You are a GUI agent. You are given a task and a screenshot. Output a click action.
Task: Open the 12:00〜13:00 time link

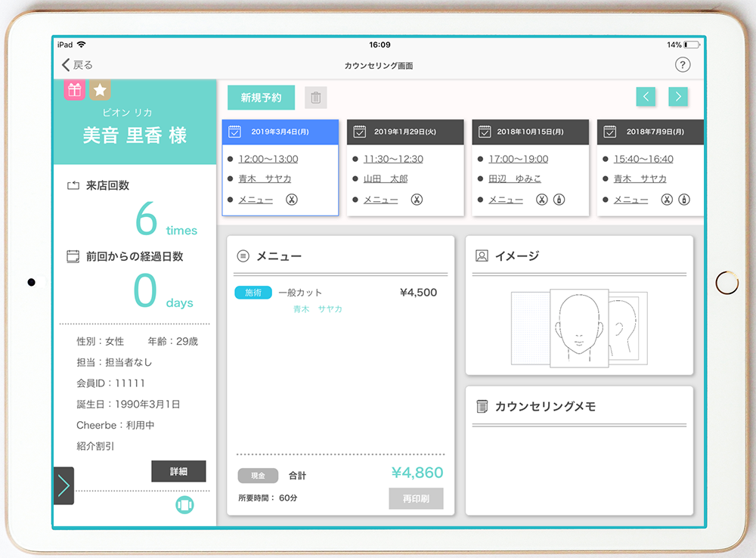coord(268,159)
